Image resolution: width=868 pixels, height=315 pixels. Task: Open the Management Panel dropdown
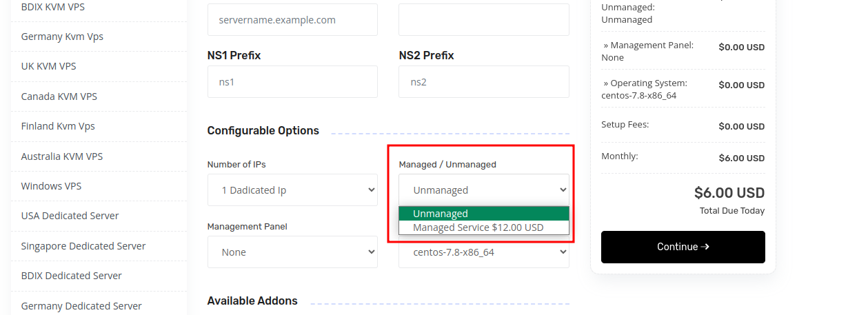pos(292,252)
